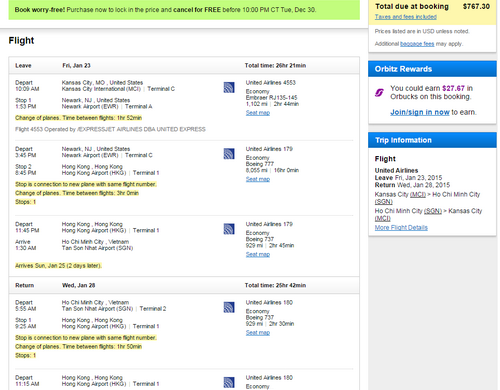This screenshot has width=500, height=390.
Task: Click United logo for flight 180 departing 11:15 AM
Action: (x=229, y=383)
